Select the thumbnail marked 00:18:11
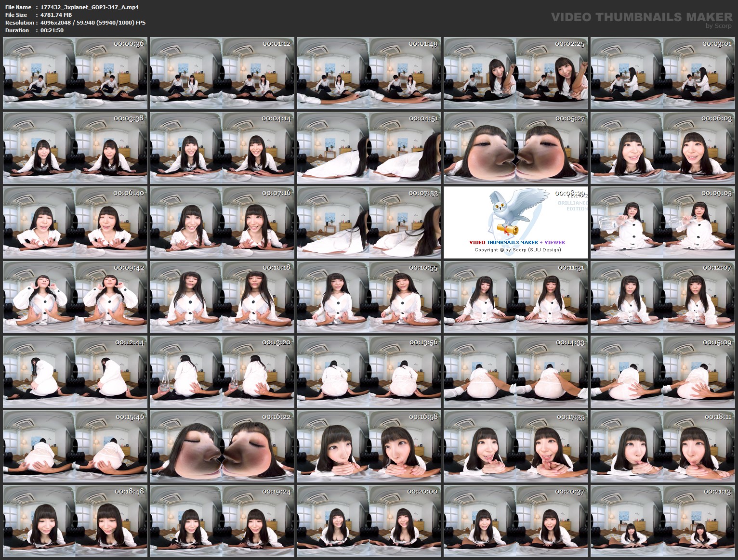Image resolution: width=738 pixels, height=560 pixels. tap(664, 448)
